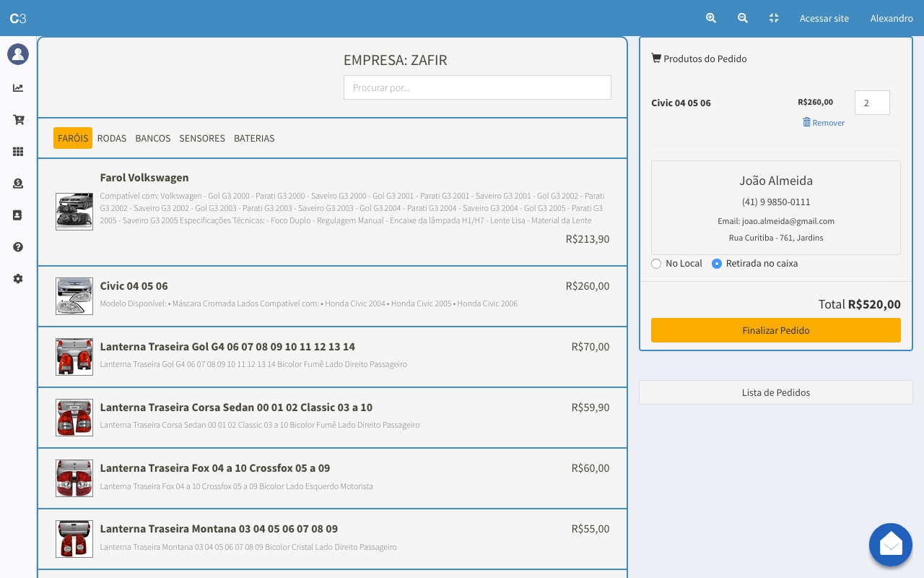This screenshot has width=924, height=578.
Task: Switch to the FARÓIS category tab
Action: point(73,138)
